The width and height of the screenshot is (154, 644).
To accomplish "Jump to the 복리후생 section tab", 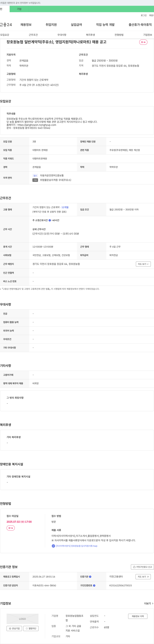I will click(90, 35).
